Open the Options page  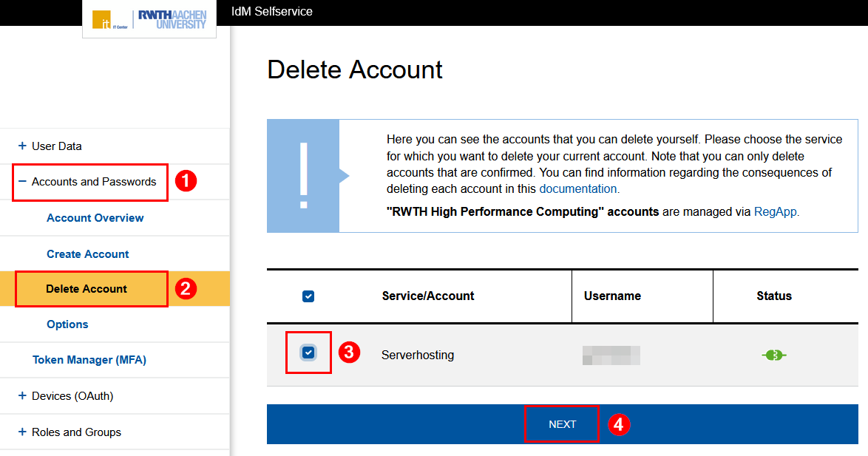click(67, 324)
